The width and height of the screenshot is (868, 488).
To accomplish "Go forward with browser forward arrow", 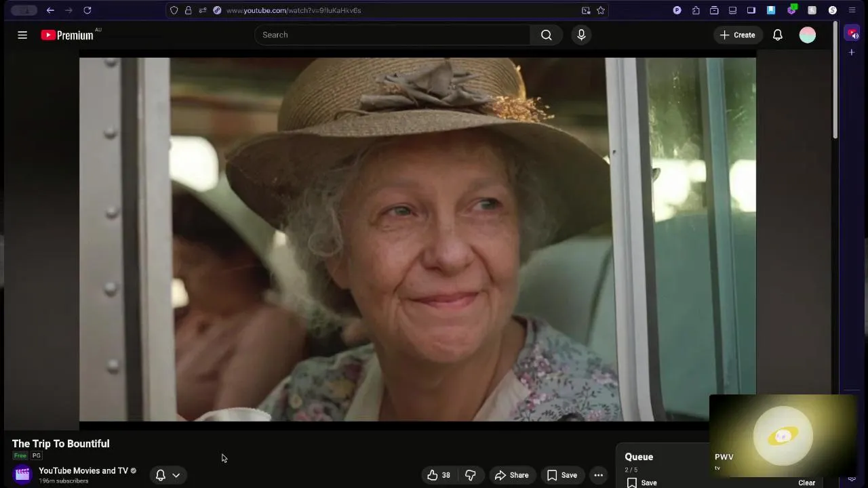I will click(68, 10).
